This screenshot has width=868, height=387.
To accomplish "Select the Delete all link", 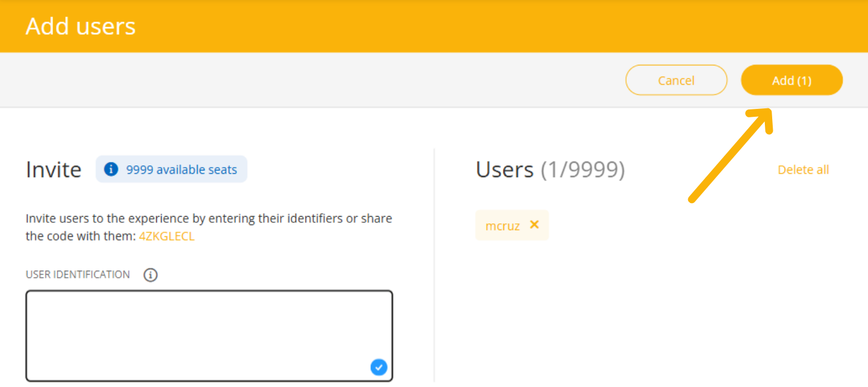I will coord(803,170).
